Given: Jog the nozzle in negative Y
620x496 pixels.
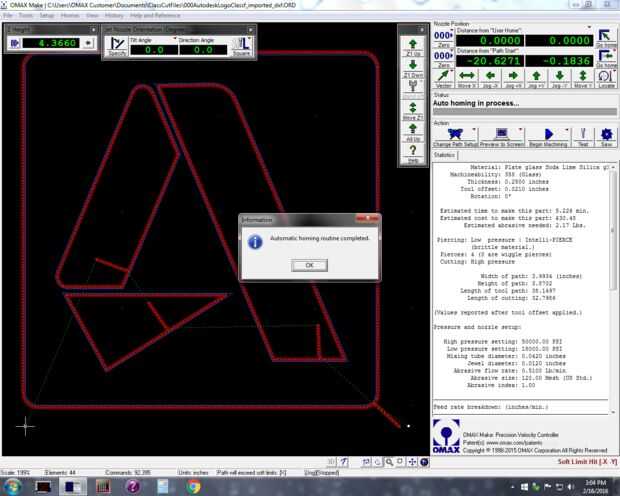Looking at the screenshot, I should 560,78.
